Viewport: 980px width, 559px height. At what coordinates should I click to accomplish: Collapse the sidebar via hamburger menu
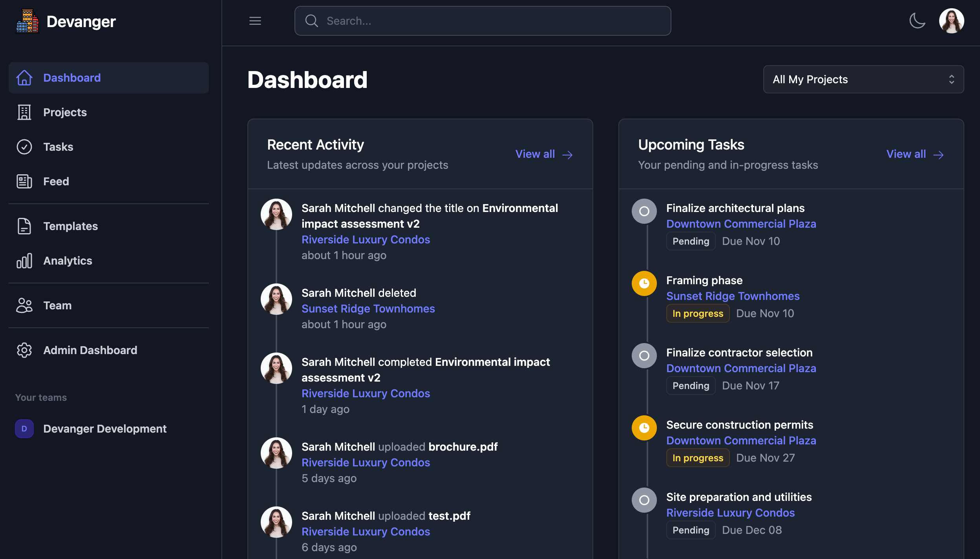[254, 20]
